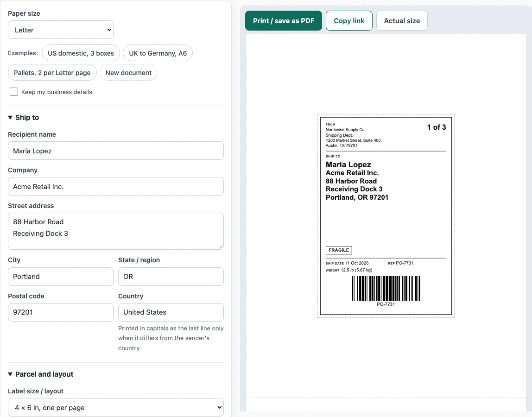This screenshot has height=417, width=532.
Task: Click weight '12.5 lb (5.67 kg)' on label
Action: [356, 270]
